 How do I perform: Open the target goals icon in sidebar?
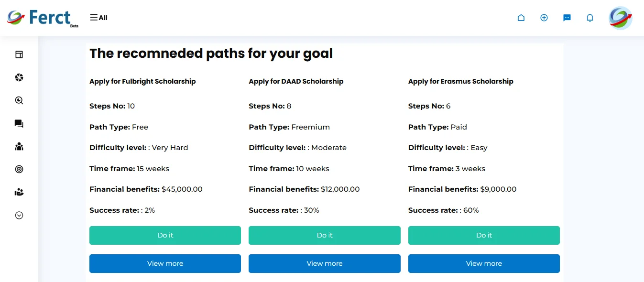[x=19, y=169]
